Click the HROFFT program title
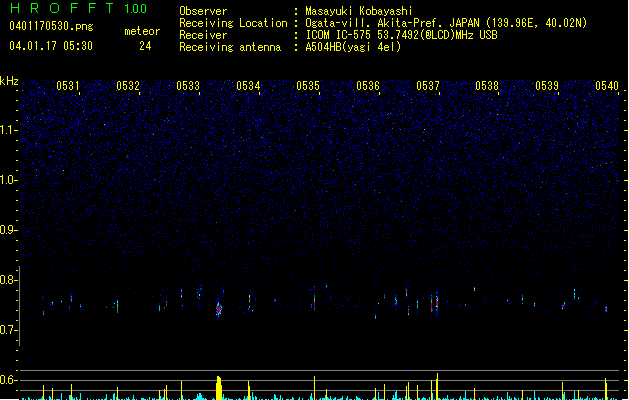This screenshot has height=400, width=629. (63, 8)
